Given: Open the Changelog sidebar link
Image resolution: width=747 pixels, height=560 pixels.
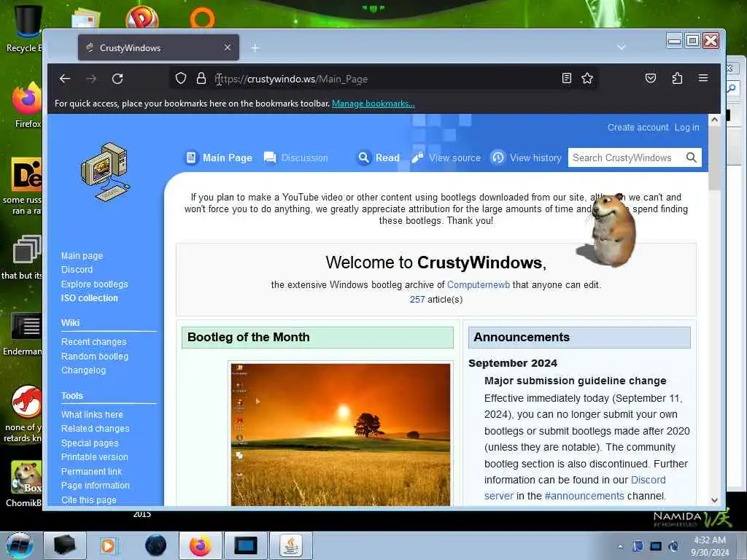Looking at the screenshot, I should click(83, 370).
